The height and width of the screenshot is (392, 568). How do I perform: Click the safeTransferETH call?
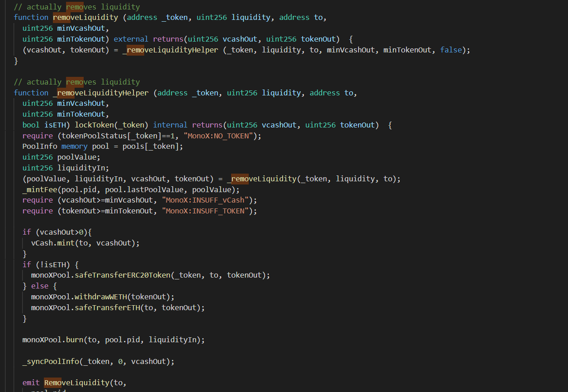coord(118,308)
